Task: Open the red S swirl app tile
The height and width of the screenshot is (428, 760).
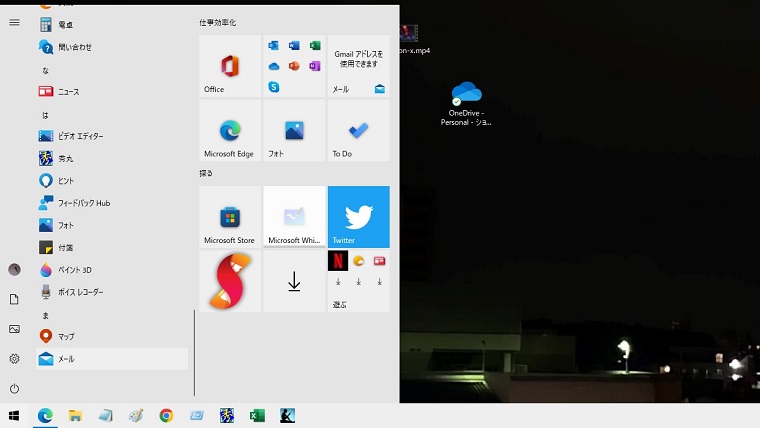Action: [230, 281]
